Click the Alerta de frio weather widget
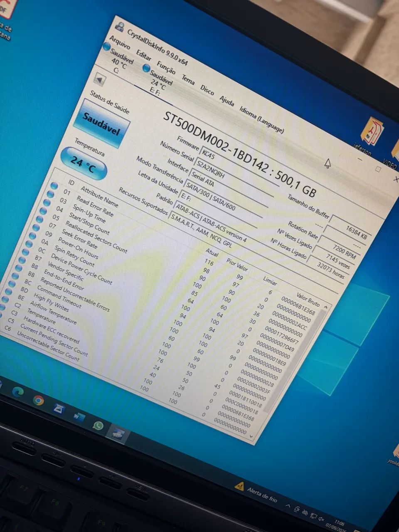Screen dimensions: 399x532 pos(256,492)
